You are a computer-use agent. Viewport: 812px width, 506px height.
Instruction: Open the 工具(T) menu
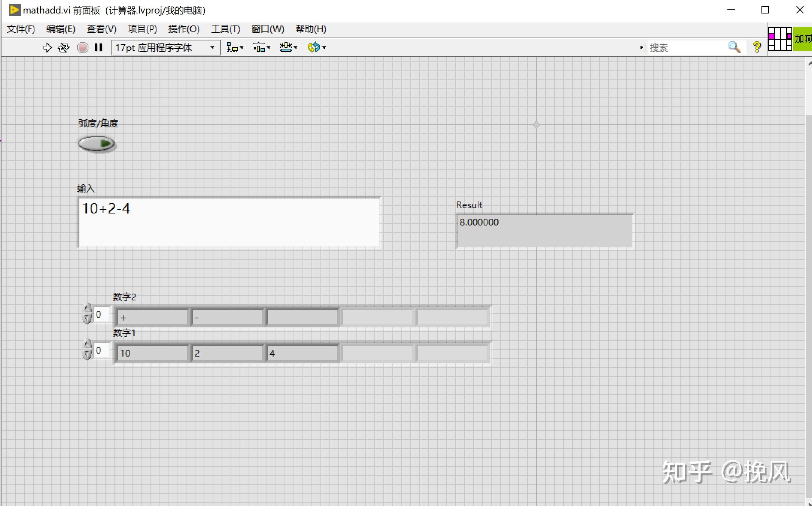point(225,29)
